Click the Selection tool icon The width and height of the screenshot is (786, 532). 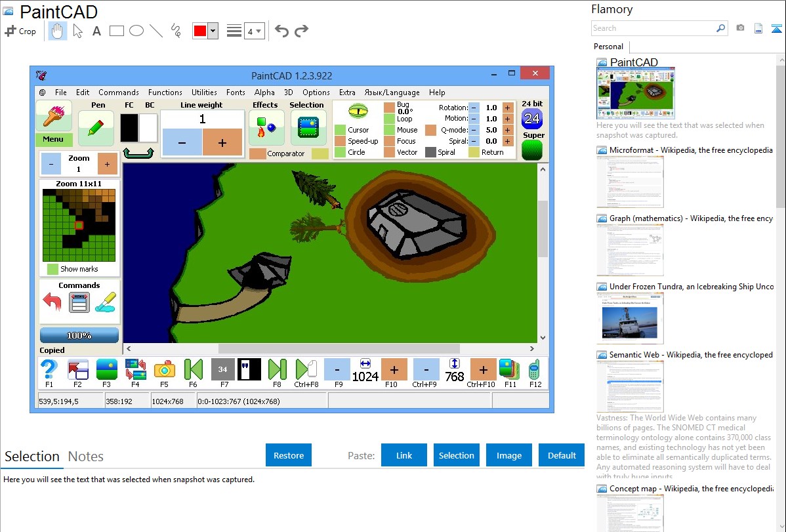point(308,128)
